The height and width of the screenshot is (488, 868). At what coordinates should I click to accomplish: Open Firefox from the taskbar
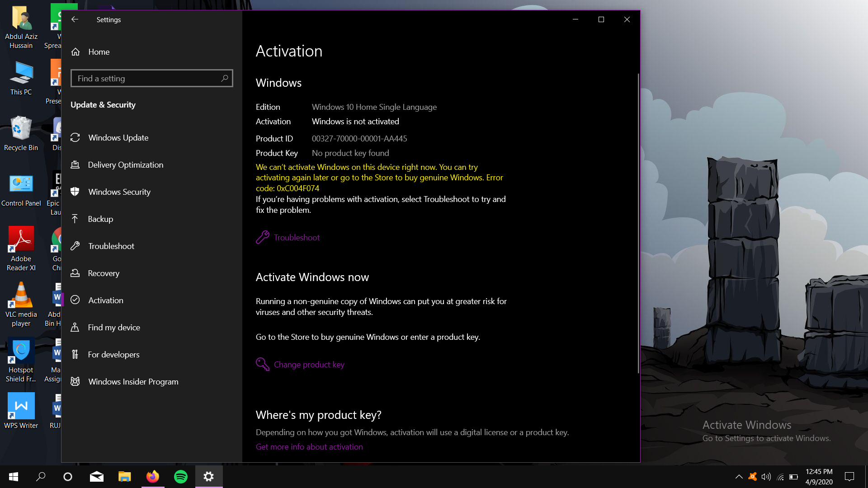pyautogui.click(x=153, y=477)
